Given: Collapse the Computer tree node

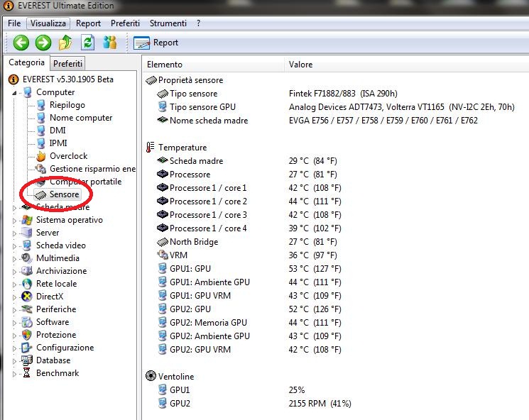Looking at the screenshot, I should click(x=14, y=93).
